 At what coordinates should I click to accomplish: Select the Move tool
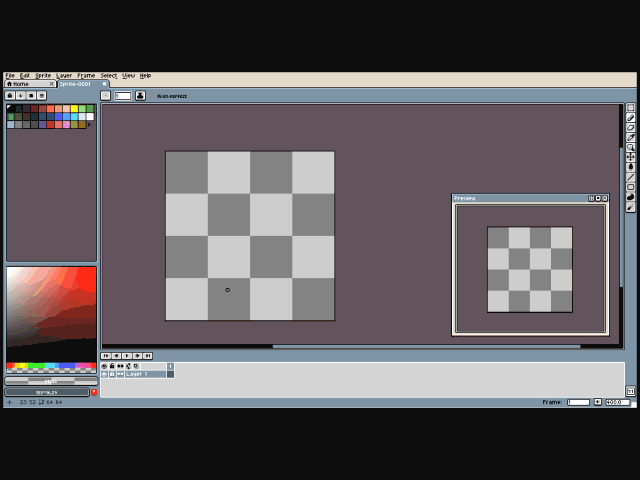point(631,157)
